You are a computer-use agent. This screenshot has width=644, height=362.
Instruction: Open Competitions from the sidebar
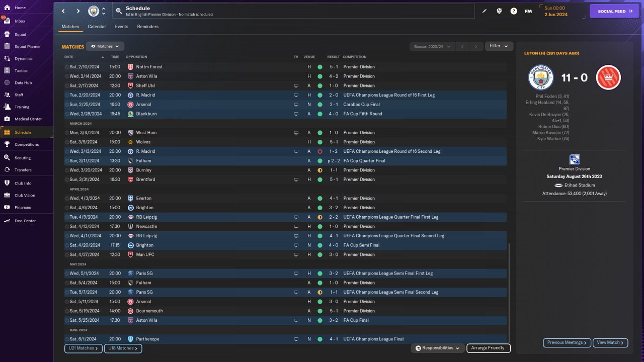[x=27, y=144]
